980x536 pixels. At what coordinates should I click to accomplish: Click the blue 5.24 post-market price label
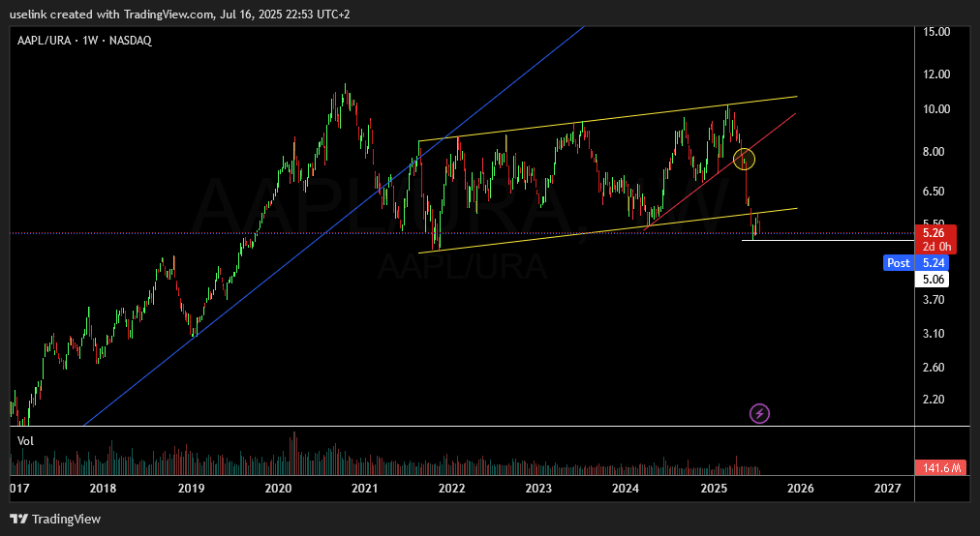934,263
